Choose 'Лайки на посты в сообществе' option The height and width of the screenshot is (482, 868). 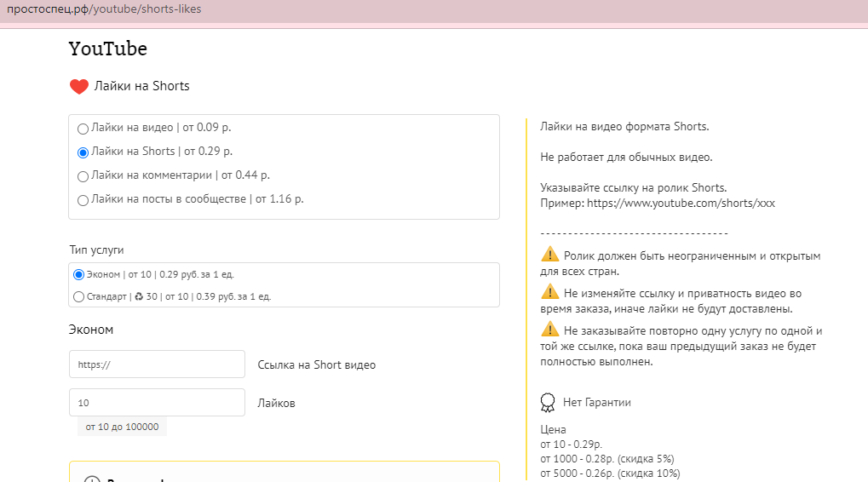pyautogui.click(x=83, y=200)
